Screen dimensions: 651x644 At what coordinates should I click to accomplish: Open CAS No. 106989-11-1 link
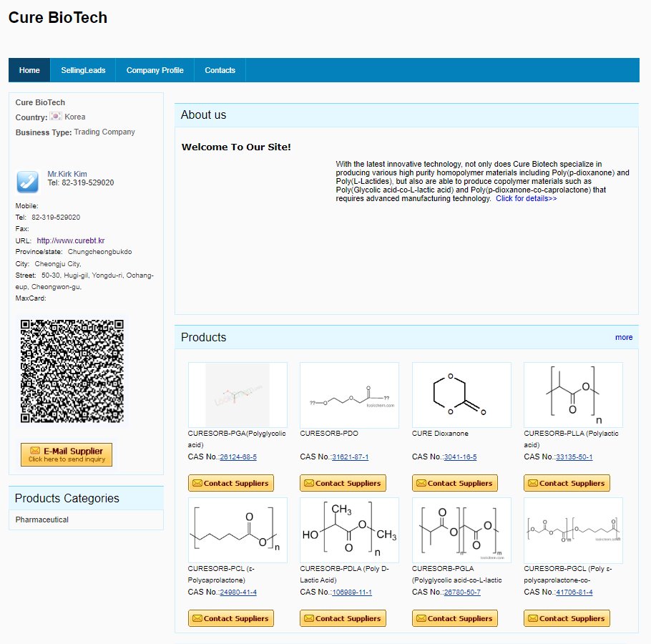[x=352, y=592]
